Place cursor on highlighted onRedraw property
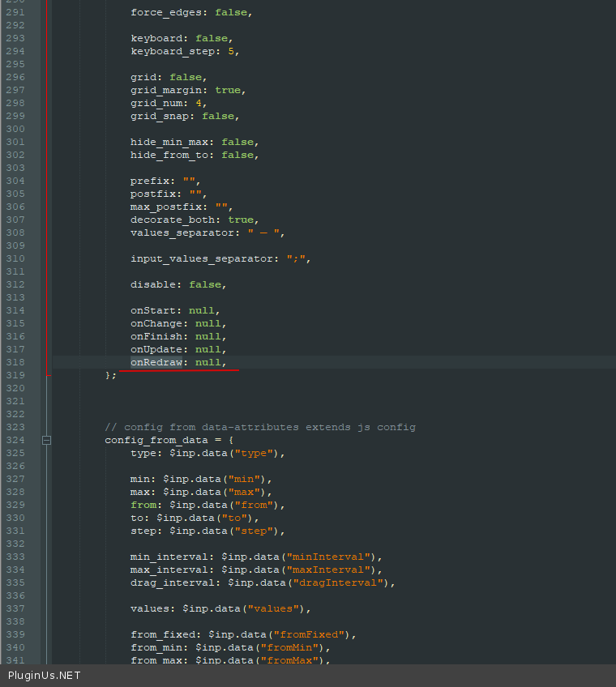616x687 pixels. click(x=156, y=362)
